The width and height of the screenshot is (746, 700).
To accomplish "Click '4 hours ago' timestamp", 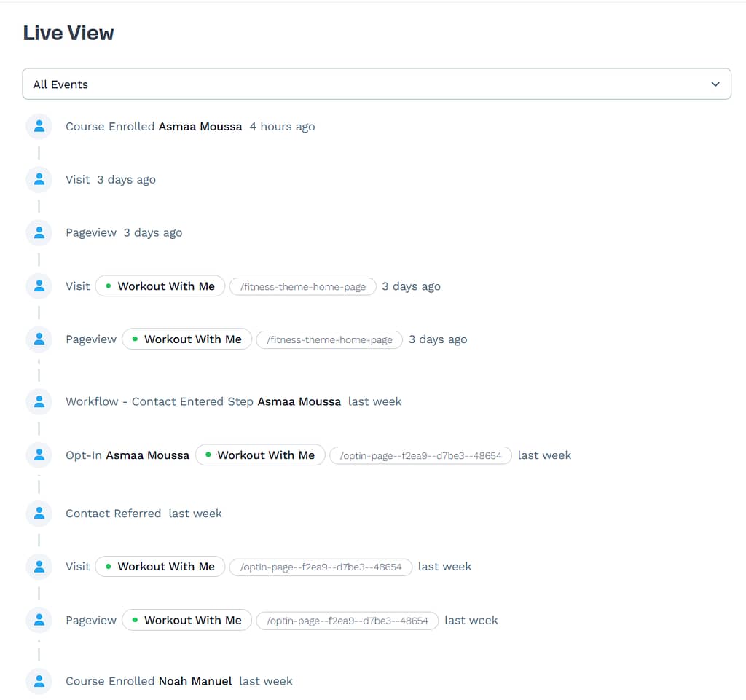I will 282,127.
